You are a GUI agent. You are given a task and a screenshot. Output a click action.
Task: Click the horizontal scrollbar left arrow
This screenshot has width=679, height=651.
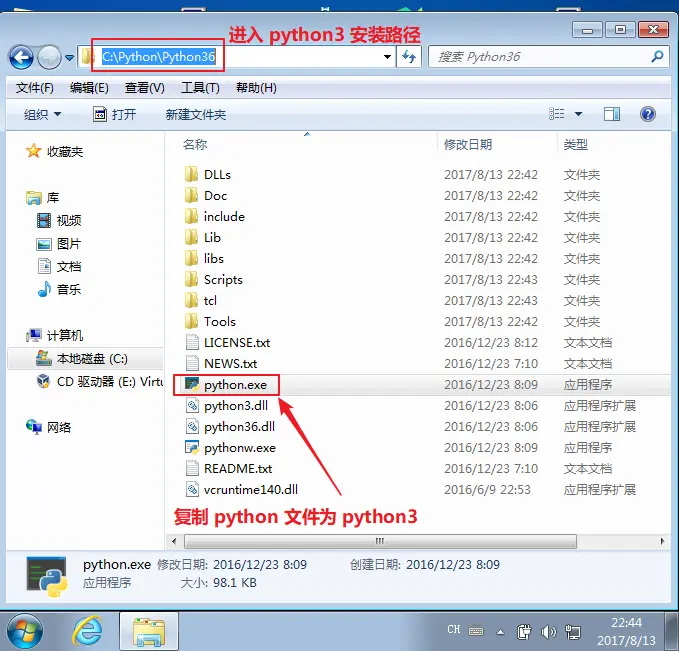pyautogui.click(x=174, y=541)
